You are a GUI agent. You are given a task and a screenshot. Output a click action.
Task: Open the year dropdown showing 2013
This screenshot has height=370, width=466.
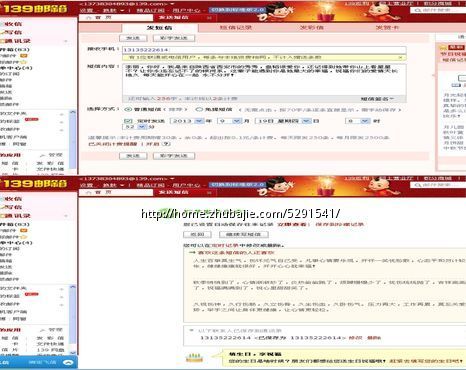point(187,121)
